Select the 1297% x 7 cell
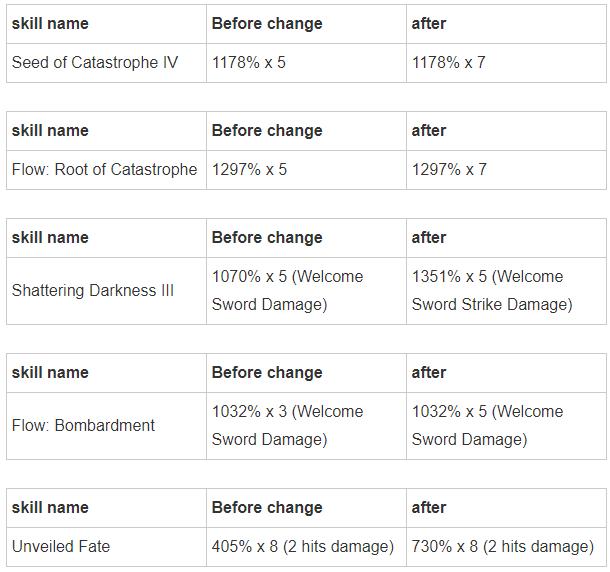Viewport: 610px width, 572px height. point(449,169)
